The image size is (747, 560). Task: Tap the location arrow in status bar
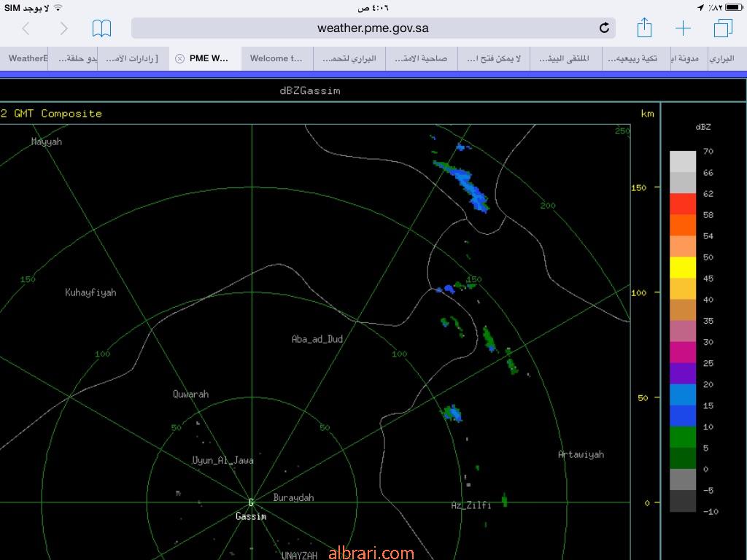coord(700,7)
